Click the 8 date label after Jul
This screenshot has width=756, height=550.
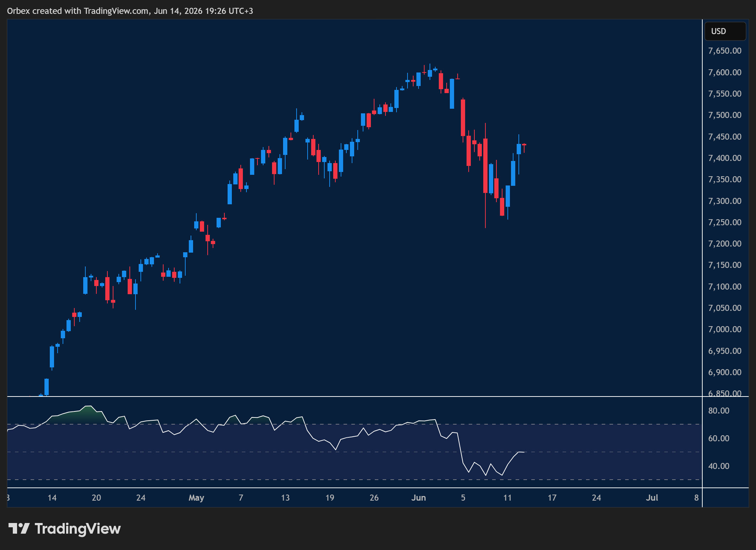696,498
